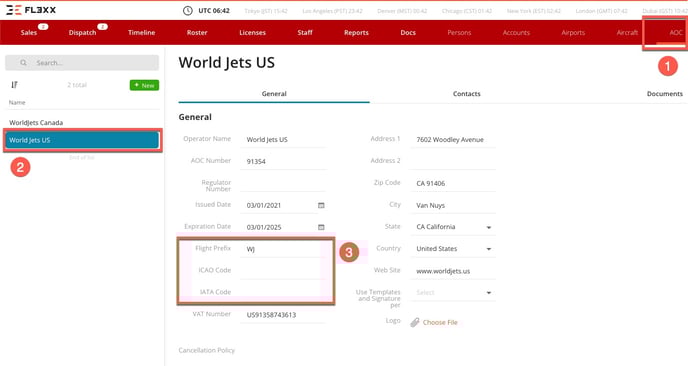Image resolution: width=688 pixels, height=366 pixels.
Task: Click the AOC Number field
Action: [x=283, y=161]
